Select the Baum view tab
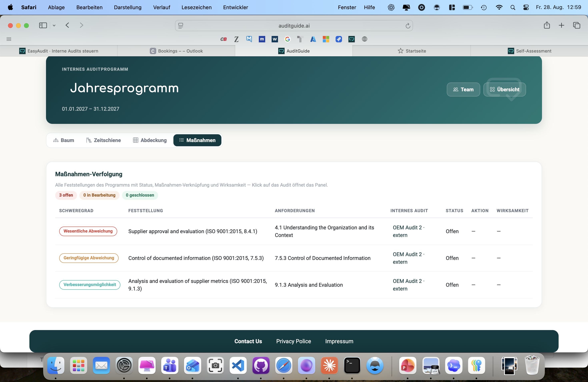The height and width of the screenshot is (382, 588). (x=64, y=140)
